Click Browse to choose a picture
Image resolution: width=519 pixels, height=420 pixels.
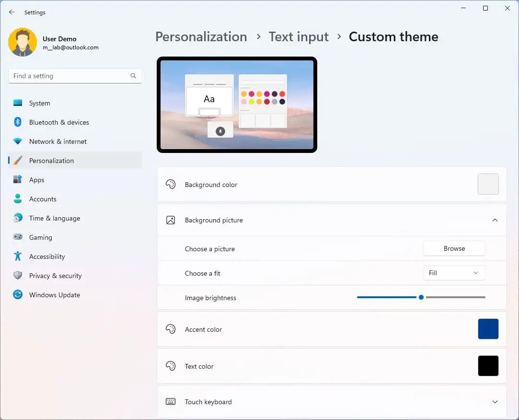pos(454,248)
